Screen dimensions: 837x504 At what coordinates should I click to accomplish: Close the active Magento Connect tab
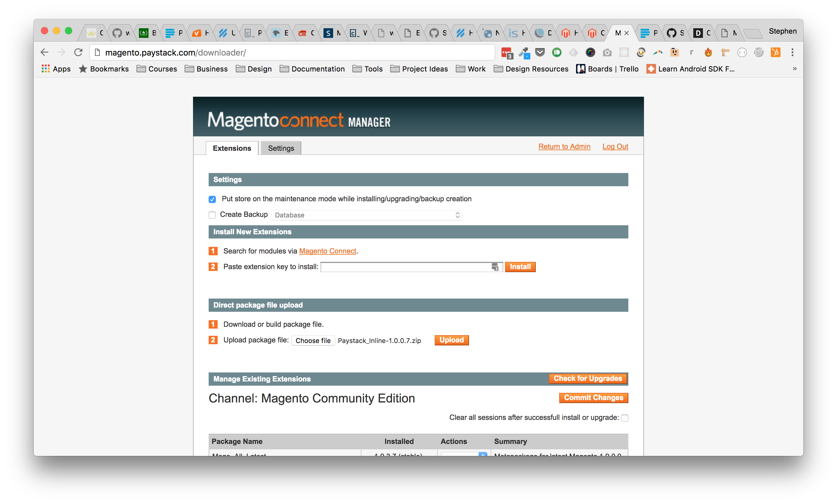[x=627, y=33]
